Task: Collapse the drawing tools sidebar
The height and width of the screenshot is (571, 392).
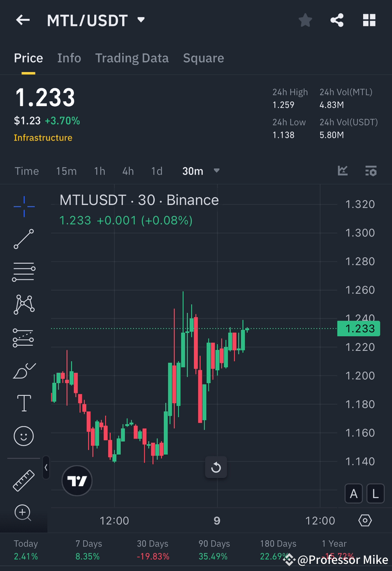Action: (46, 468)
